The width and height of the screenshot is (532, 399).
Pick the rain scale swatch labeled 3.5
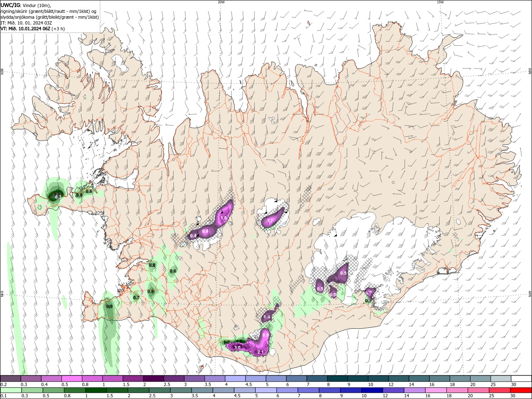(x=202, y=390)
